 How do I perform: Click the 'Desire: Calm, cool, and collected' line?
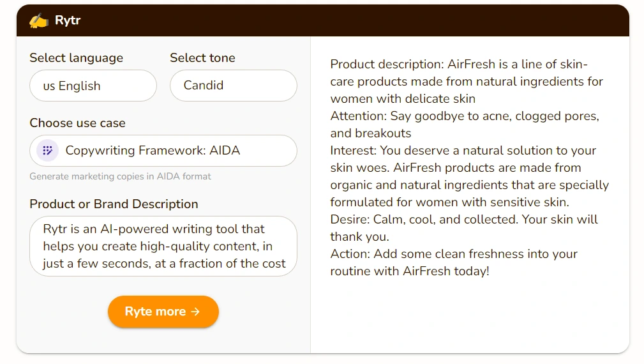464,228
